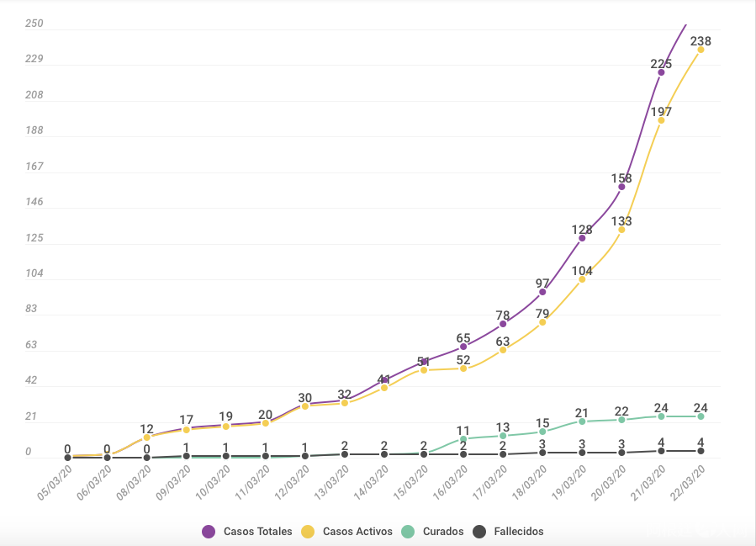The image size is (756, 546).
Task: Select the green Curados point on 22/03/20
Action: (700, 416)
